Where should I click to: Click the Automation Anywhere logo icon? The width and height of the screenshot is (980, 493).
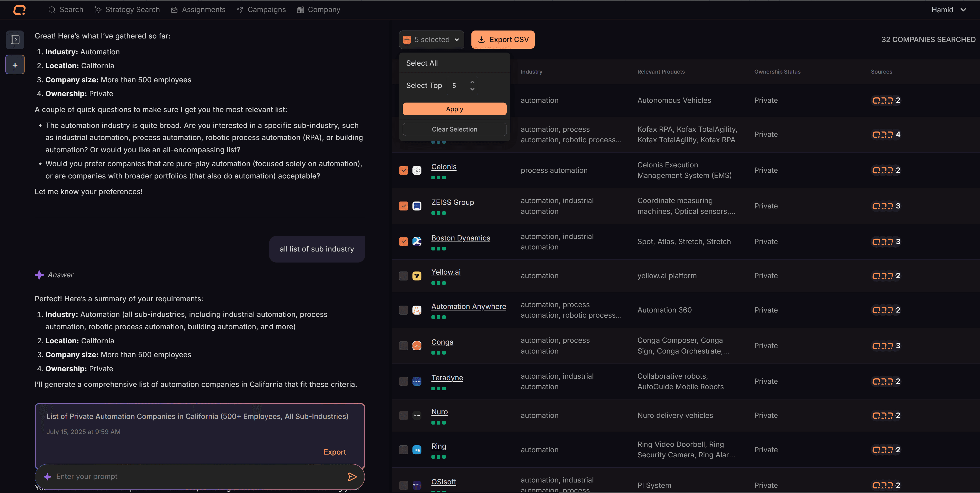click(417, 310)
